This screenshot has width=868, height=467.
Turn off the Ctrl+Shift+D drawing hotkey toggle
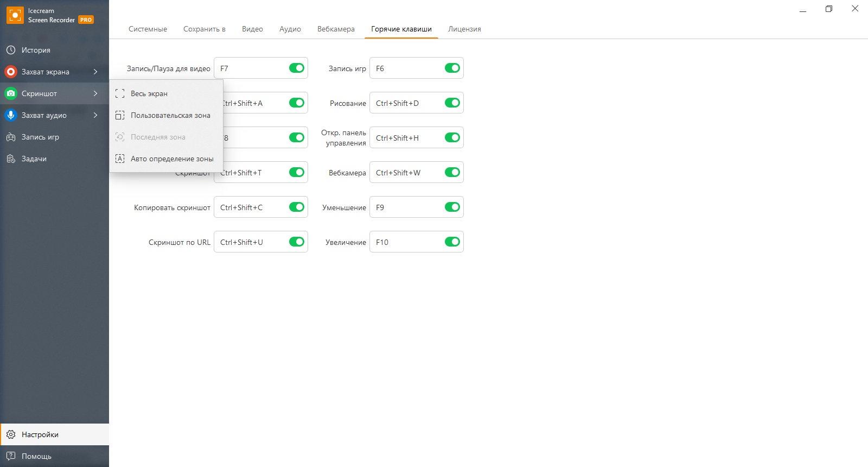[452, 103]
